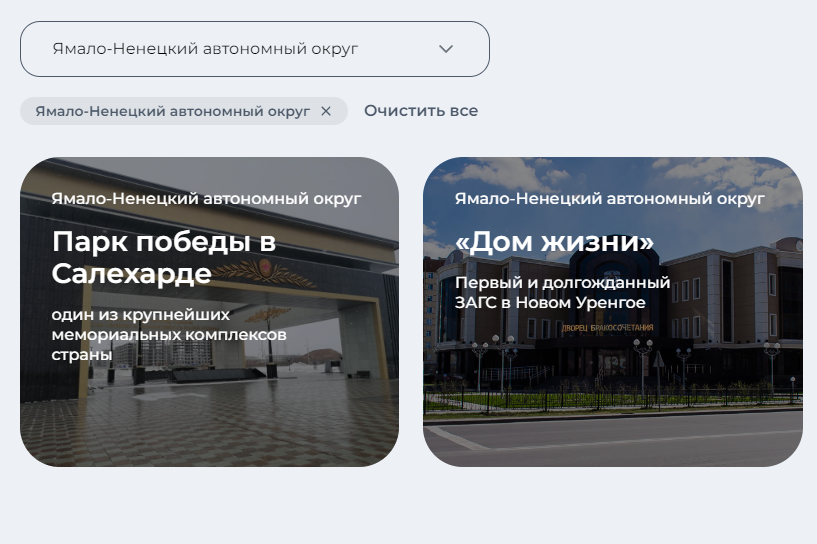Click text Первый и долгожданный ЗАГС в Новом Уренгое
Viewport: 817px width, 544px height.
(562, 292)
